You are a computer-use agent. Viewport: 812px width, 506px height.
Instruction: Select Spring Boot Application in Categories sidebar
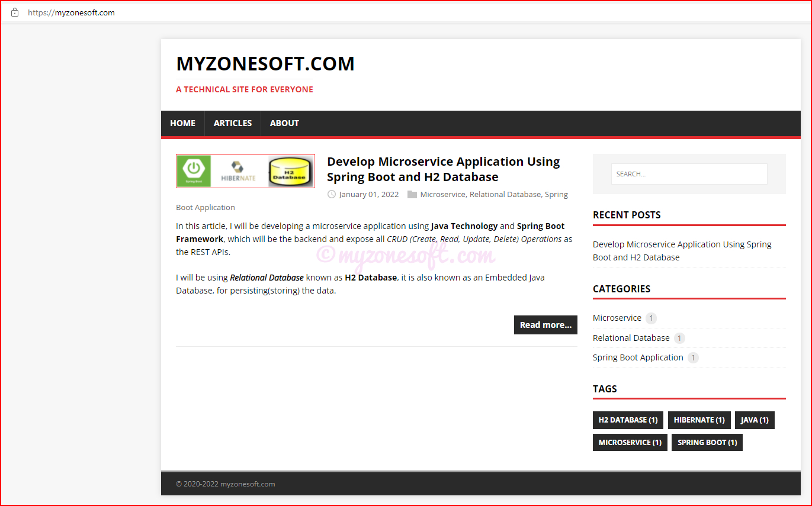click(638, 357)
